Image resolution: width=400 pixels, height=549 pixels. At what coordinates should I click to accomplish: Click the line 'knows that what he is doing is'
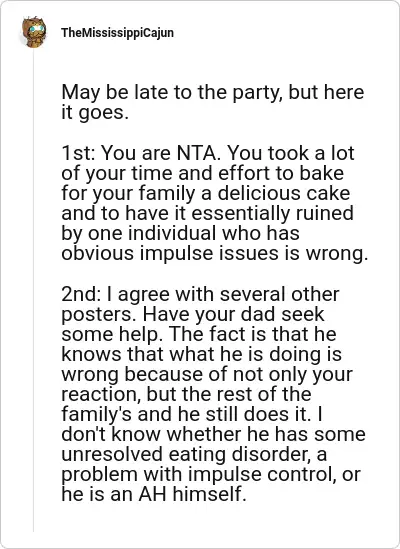(201, 354)
